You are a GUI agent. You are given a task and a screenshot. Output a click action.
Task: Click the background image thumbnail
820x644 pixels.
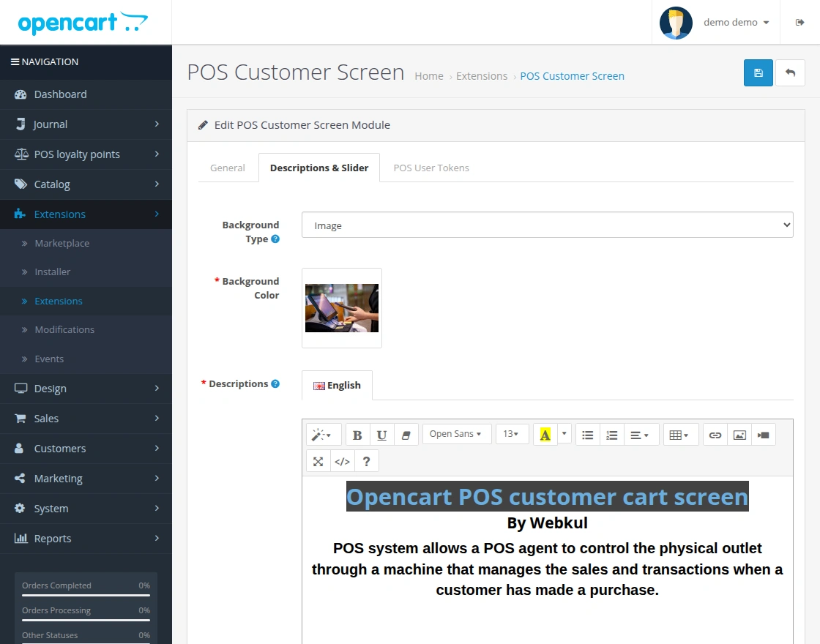point(341,308)
